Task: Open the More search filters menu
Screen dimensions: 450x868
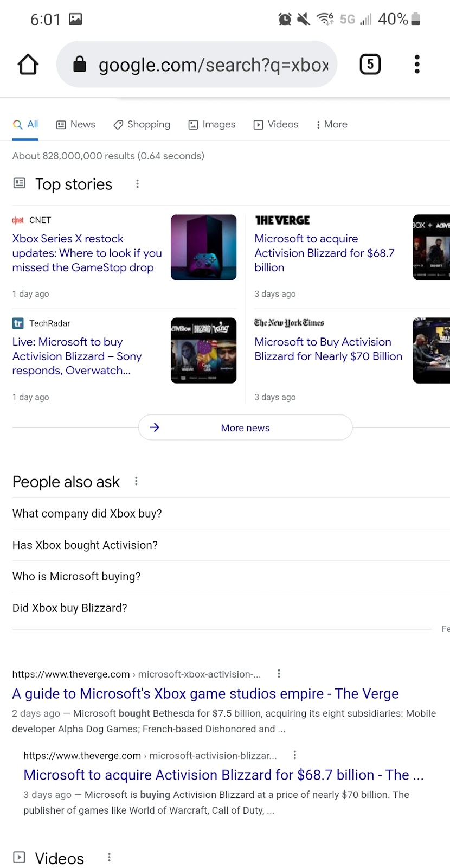Action: [x=331, y=124]
